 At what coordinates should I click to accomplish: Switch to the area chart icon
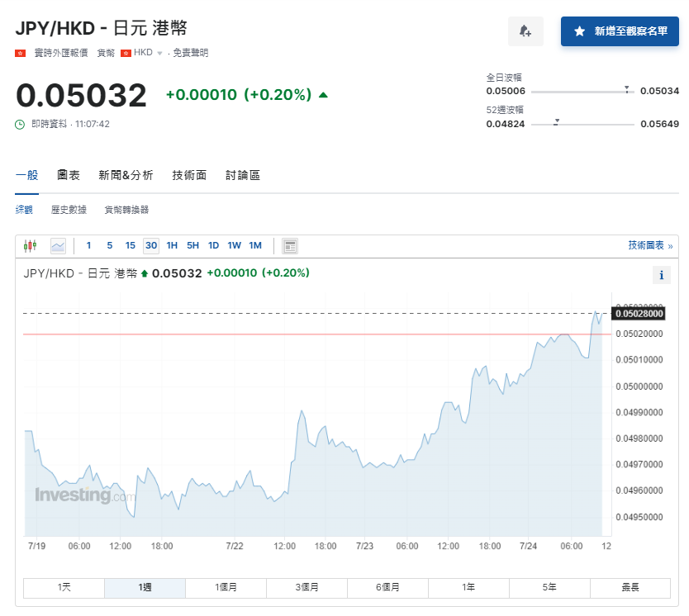coord(58,245)
